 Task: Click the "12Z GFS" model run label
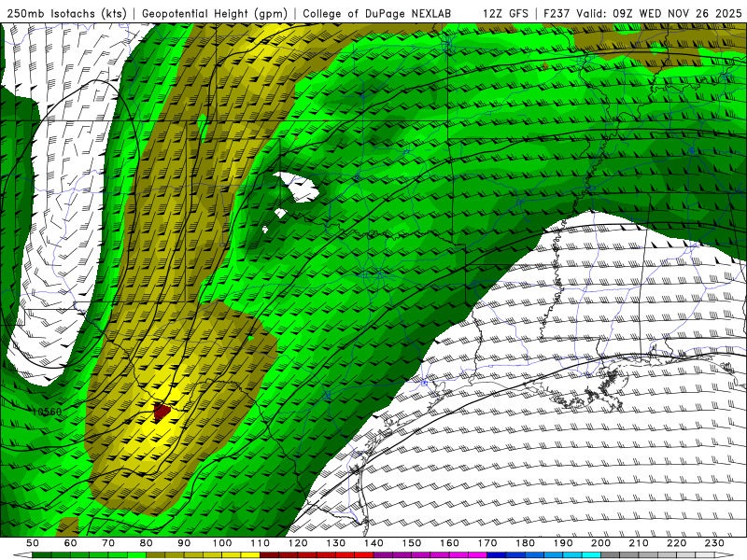[505, 13]
